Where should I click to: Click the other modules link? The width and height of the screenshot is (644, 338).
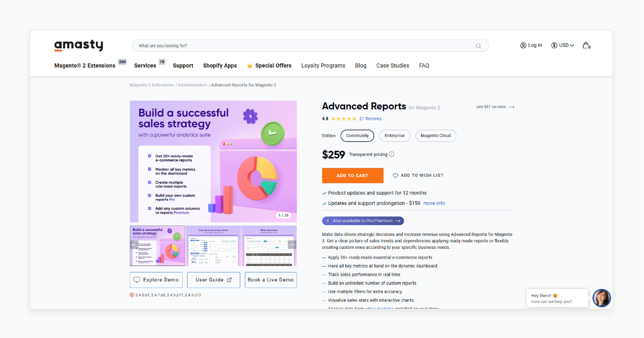coord(379,308)
